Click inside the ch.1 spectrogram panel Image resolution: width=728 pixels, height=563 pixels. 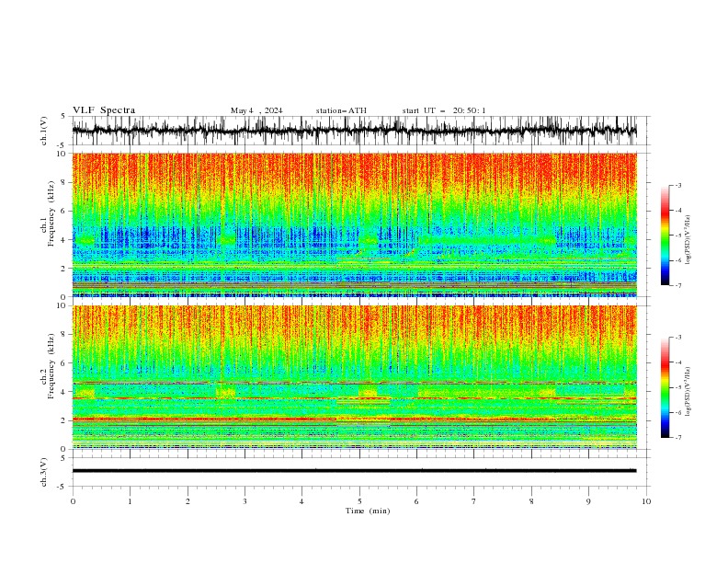(354, 224)
